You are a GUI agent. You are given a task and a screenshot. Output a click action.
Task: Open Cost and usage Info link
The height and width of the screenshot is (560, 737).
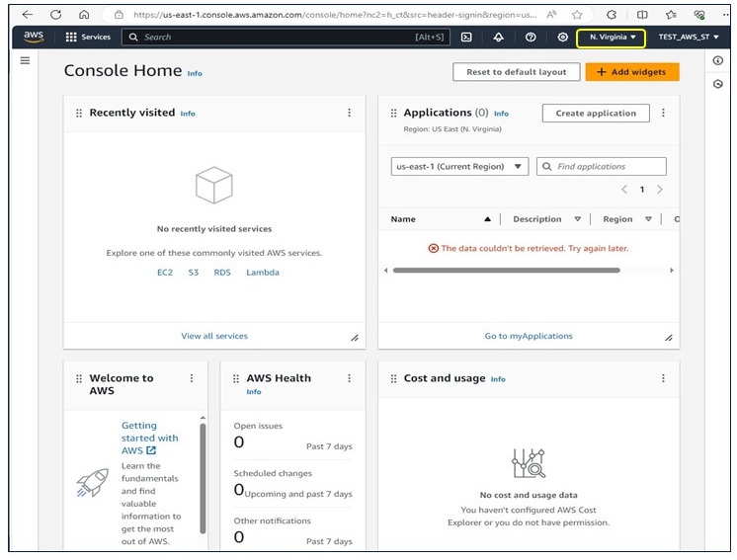pos(498,379)
